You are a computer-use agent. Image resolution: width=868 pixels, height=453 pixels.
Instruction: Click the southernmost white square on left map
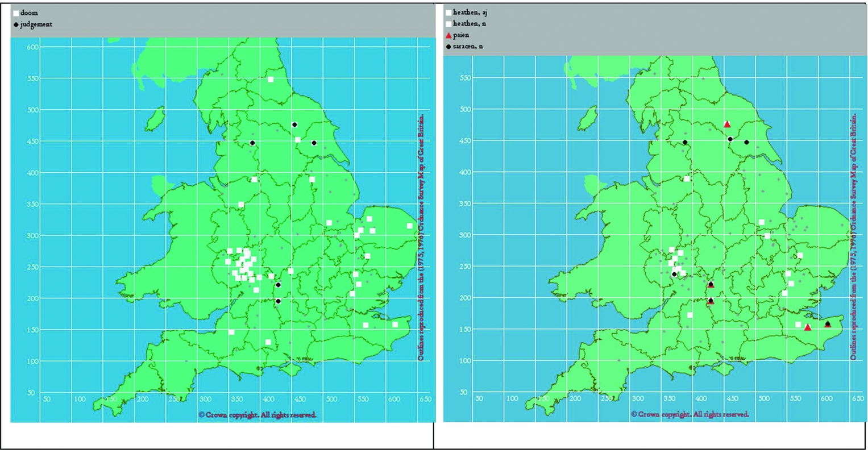click(x=268, y=342)
